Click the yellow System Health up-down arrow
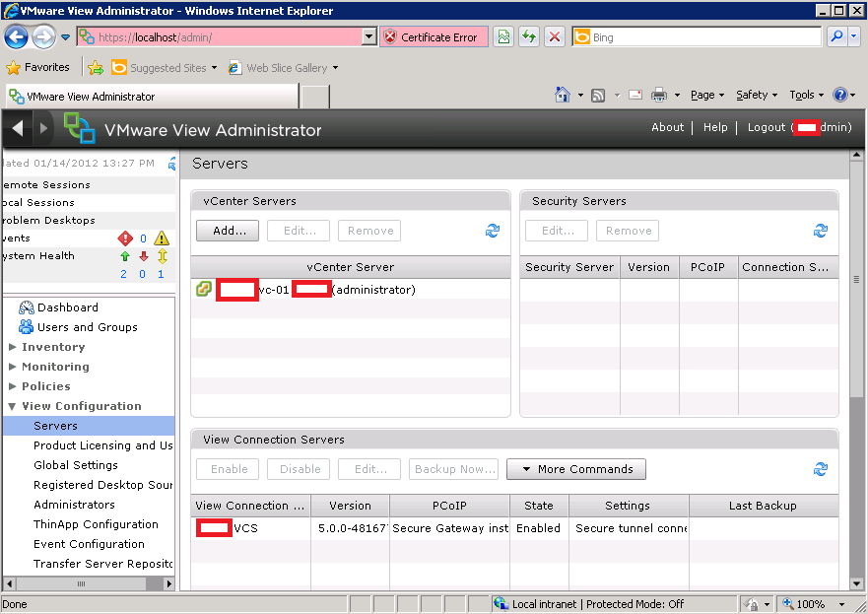This screenshot has height=614, width=868. click(163, 256)
